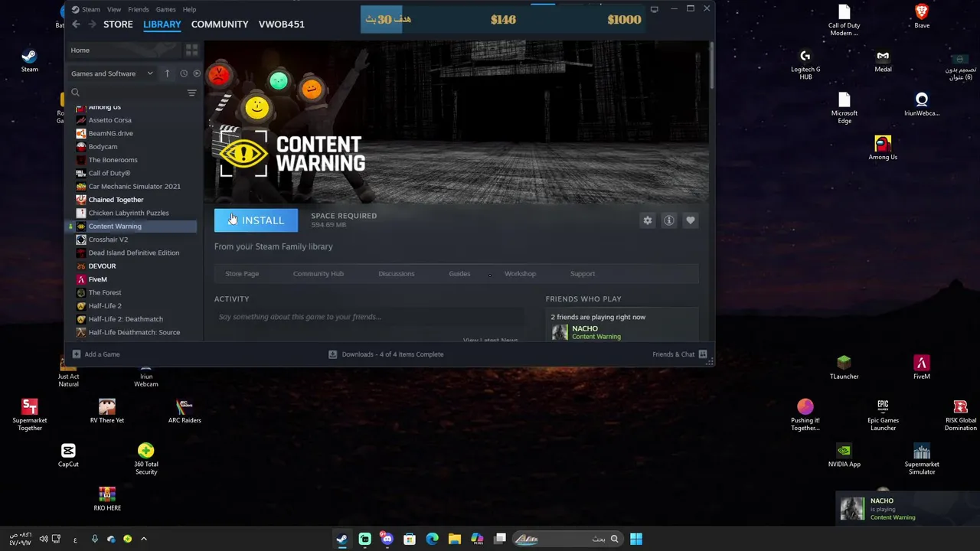Open the Support link
This screenshot has height=551, width=980.
pyautogui.click(x=583, y=274)
